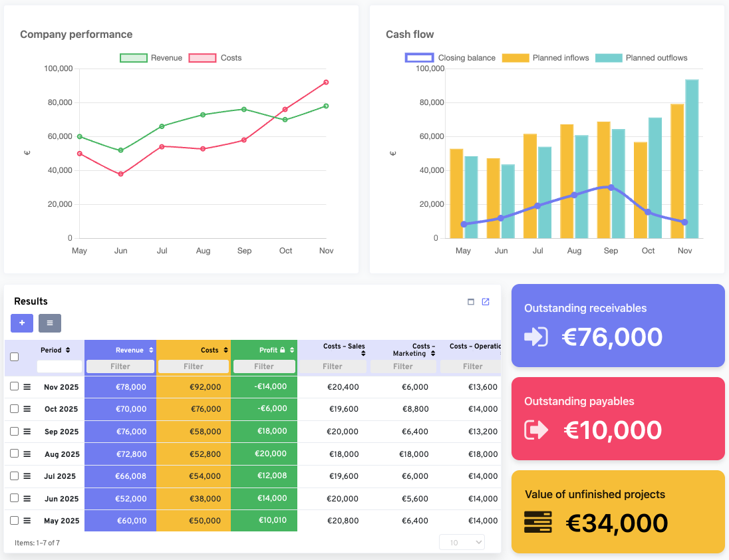Screen dimensions: 729x560
Task: Click the Sep 2025 period label
Action: pos(61,431)
